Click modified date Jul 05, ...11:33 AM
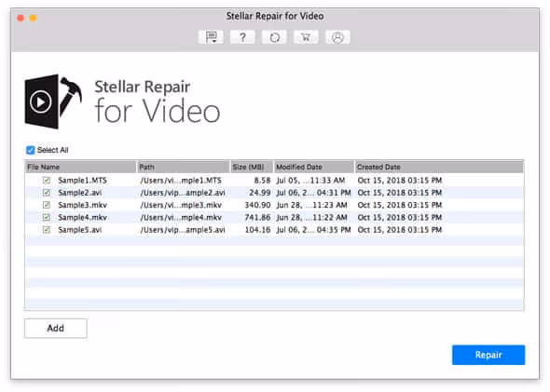 pos(310,181)
